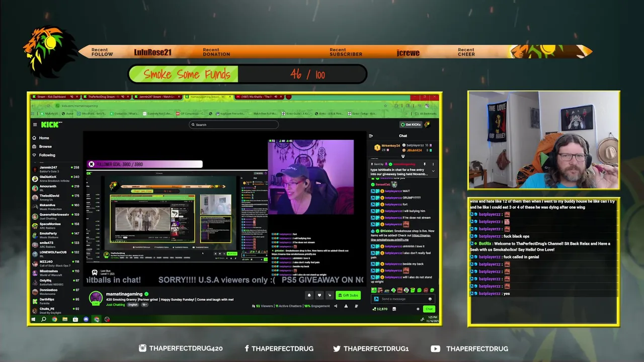
Task: Open EmoteParty channel in following list
Action: coord(55,235)
